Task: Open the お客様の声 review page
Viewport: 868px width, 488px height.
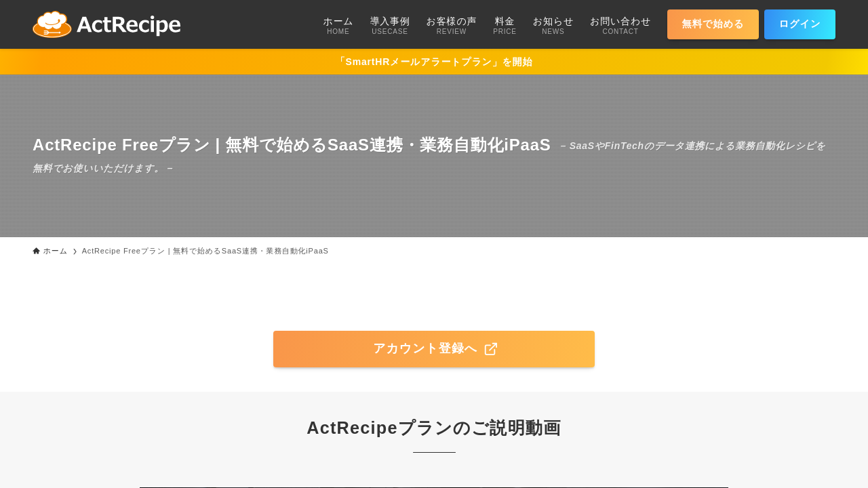Action: [451, 25]
